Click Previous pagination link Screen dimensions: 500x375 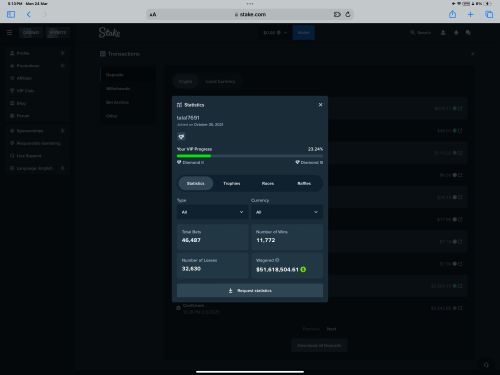pos(311,329)
